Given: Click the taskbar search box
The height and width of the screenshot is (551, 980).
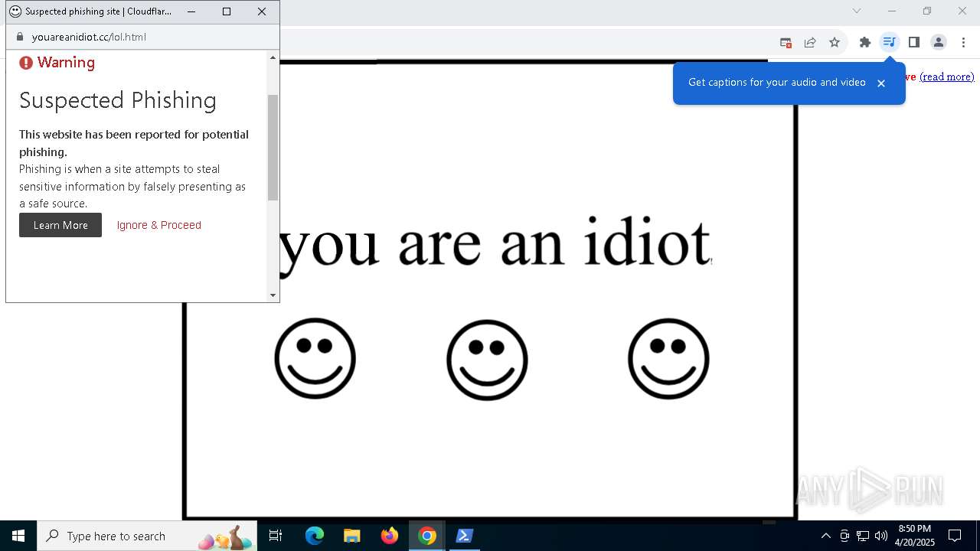Looking at the screenshot, I should point(147,536).
